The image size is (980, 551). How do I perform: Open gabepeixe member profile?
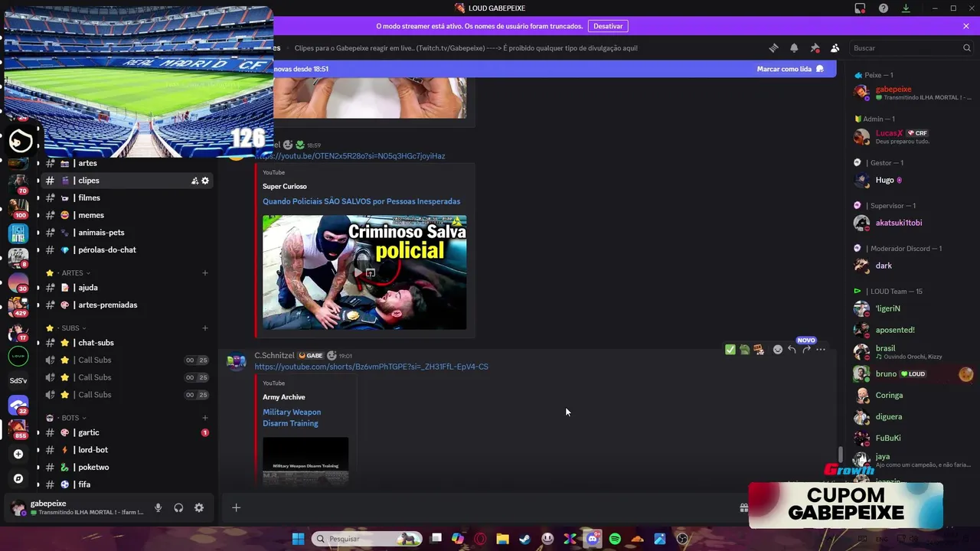tap(911, 93)
